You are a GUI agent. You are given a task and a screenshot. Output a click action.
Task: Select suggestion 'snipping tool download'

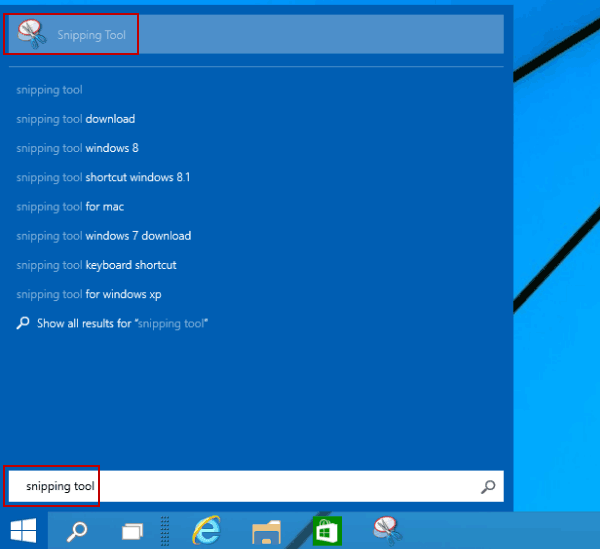76,119
